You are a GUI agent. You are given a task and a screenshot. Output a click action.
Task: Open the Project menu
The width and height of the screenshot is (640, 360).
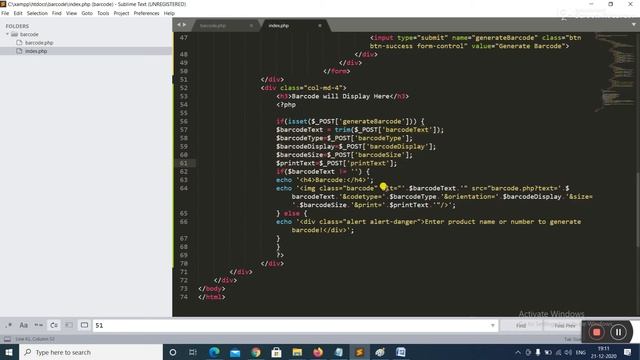pos(121,13)
